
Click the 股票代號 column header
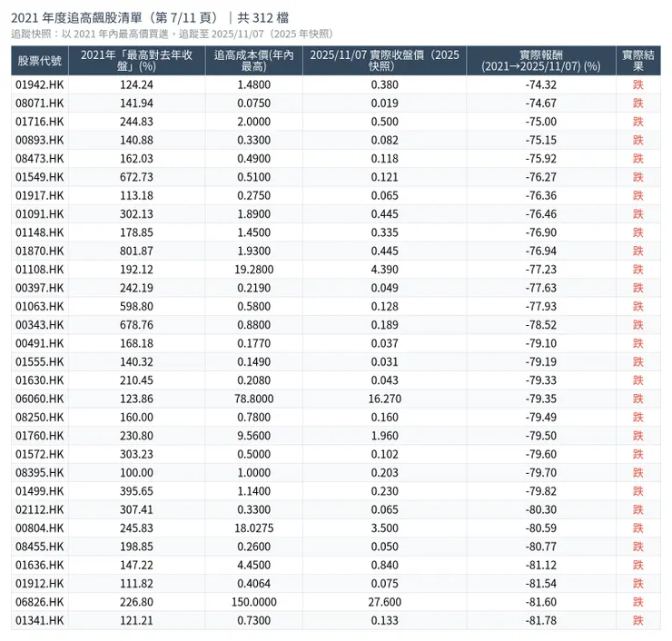(x=39, y=61)
